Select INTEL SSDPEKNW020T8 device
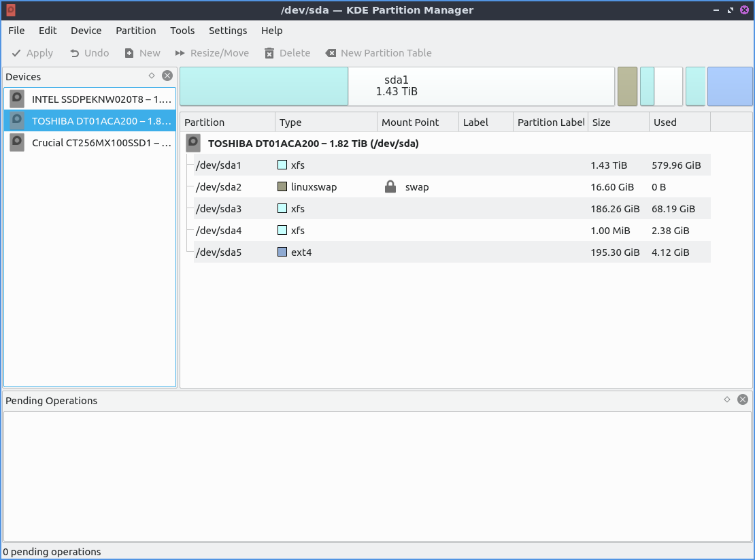 click(x=90, y=99)
